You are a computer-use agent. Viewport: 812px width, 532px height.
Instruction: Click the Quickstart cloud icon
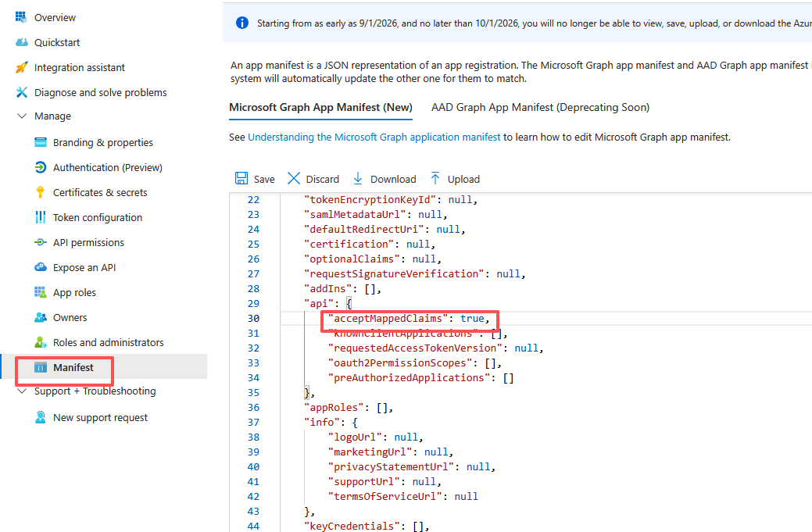pyautogui.click(x=21, y=42)
